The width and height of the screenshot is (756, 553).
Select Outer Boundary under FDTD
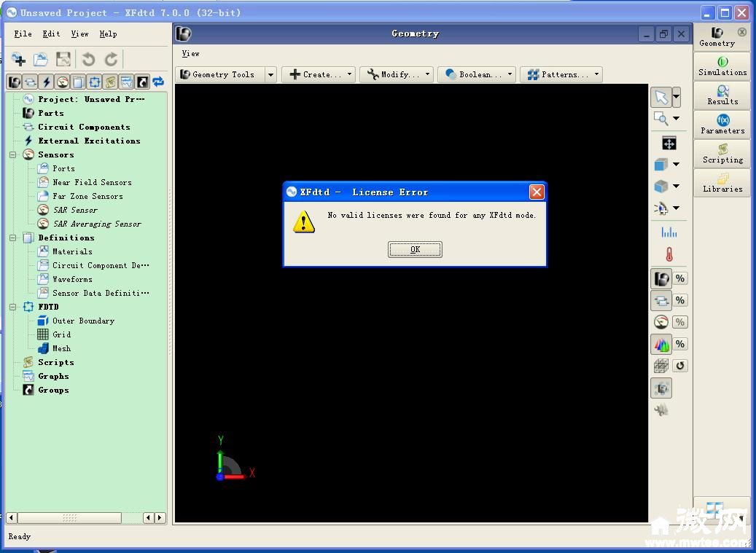(x=83, y=321)
